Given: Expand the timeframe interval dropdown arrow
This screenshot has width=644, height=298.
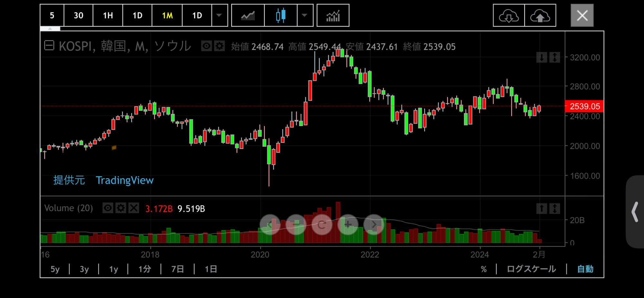Looking at the screenshot, I should (219, 15).
